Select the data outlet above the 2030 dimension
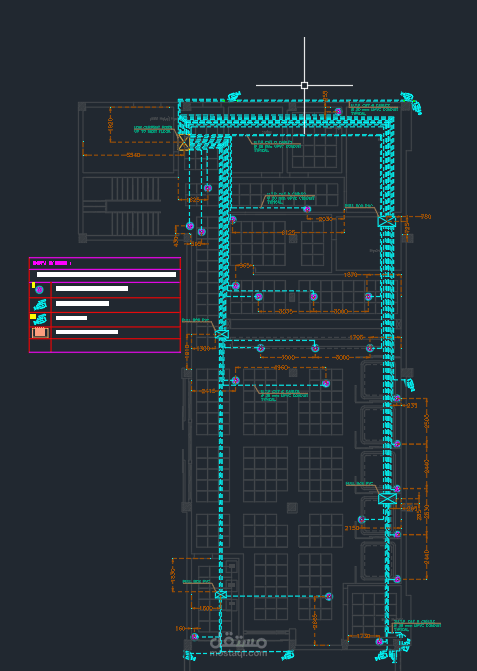 (x=307, y=209)
